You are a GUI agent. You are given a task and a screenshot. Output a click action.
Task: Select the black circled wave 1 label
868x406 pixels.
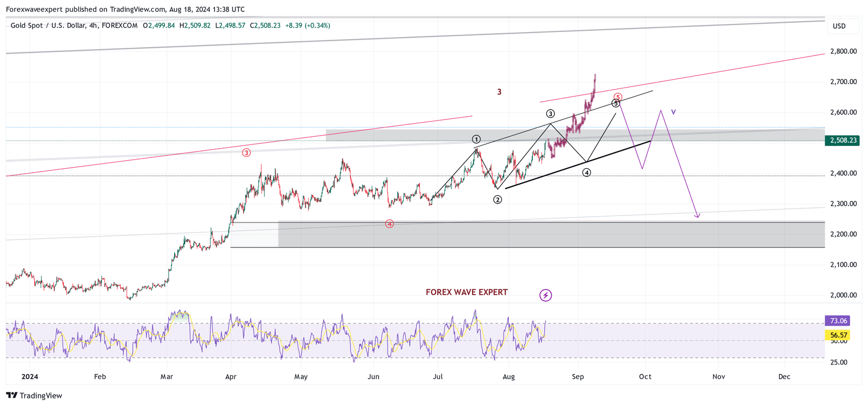pyautogui.click(x=476, y=139)
